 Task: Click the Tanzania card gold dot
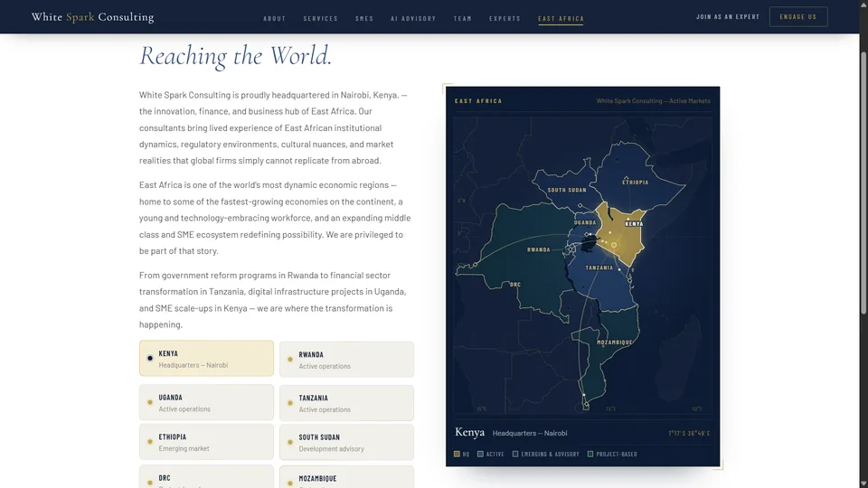click(x=290, y=403)
